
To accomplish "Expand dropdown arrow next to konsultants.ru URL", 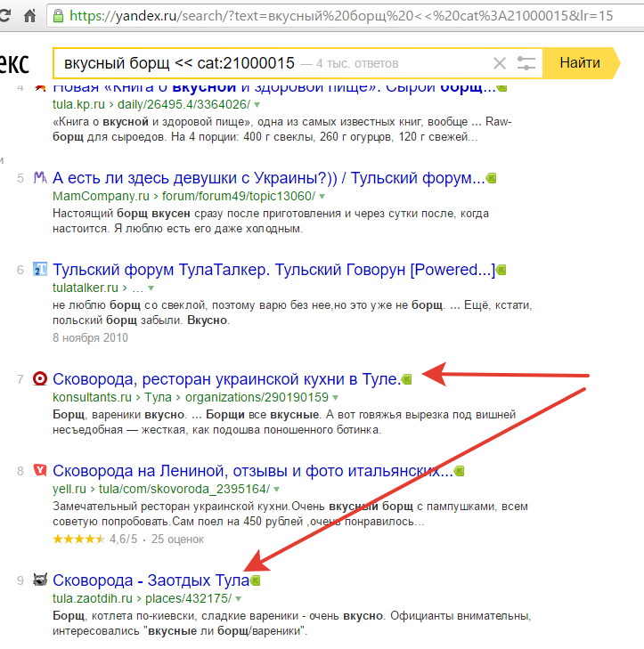I will point(336,398).
